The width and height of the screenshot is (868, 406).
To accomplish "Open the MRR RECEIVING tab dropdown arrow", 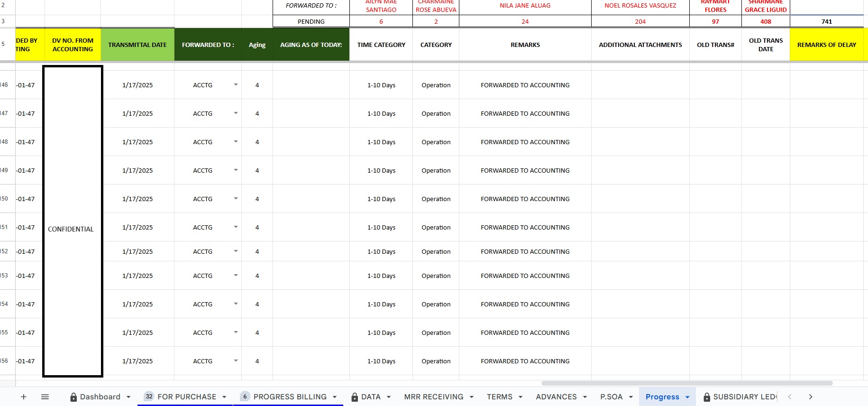I will [472, 397].
